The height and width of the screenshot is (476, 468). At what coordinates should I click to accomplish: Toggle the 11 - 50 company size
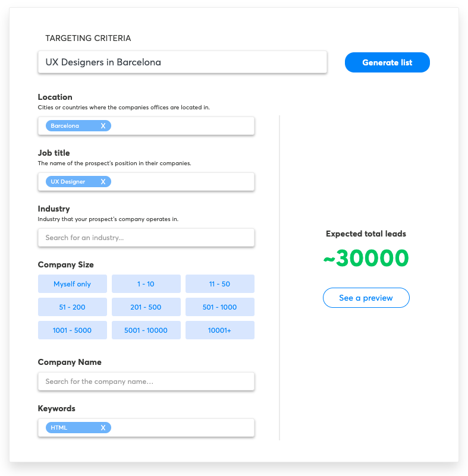[220, 284]
